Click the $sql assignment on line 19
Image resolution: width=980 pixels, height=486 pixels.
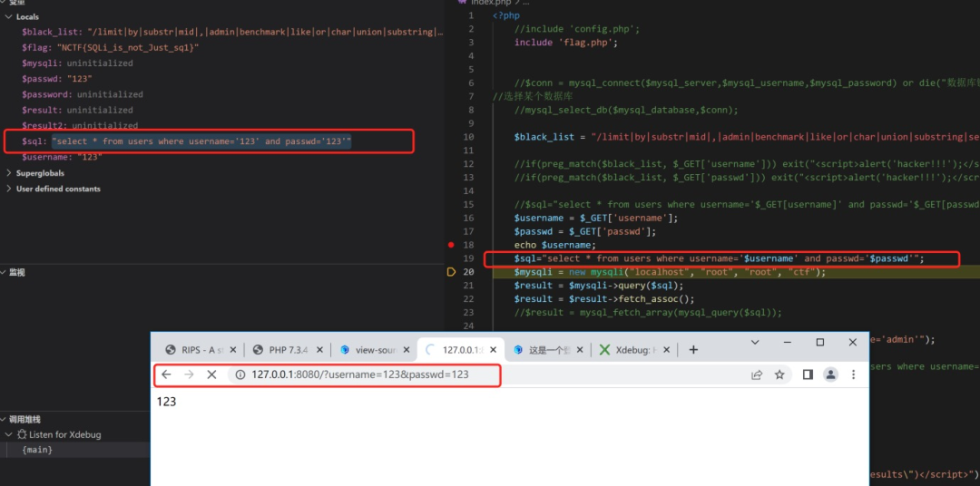[x=719, y=258]
